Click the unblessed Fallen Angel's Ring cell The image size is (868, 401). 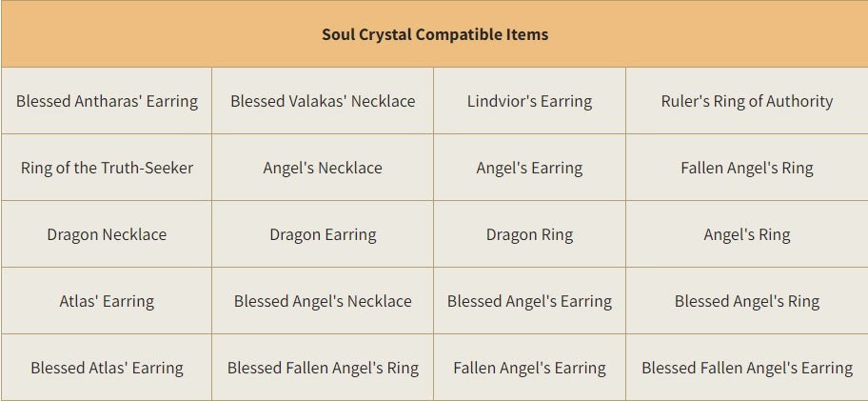pyautogui.click(x=747, y=168)
